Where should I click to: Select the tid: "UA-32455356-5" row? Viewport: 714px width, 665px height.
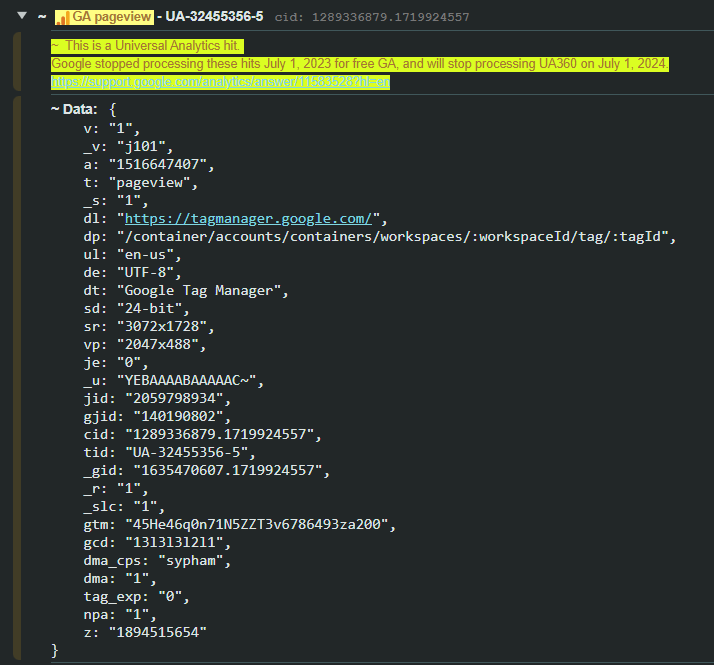(x=169, y=453)
